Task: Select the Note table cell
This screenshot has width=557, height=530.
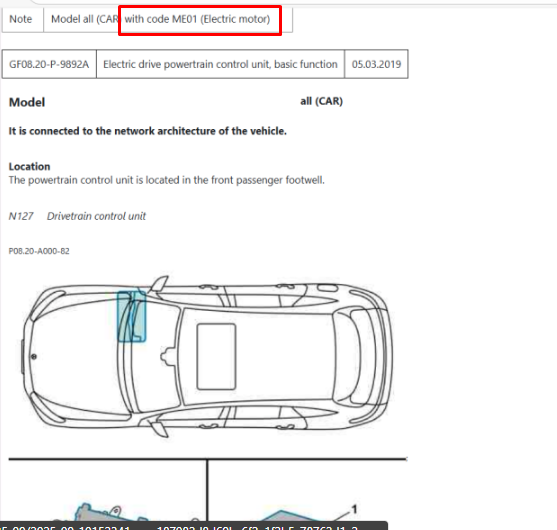Action: point(23,20)
